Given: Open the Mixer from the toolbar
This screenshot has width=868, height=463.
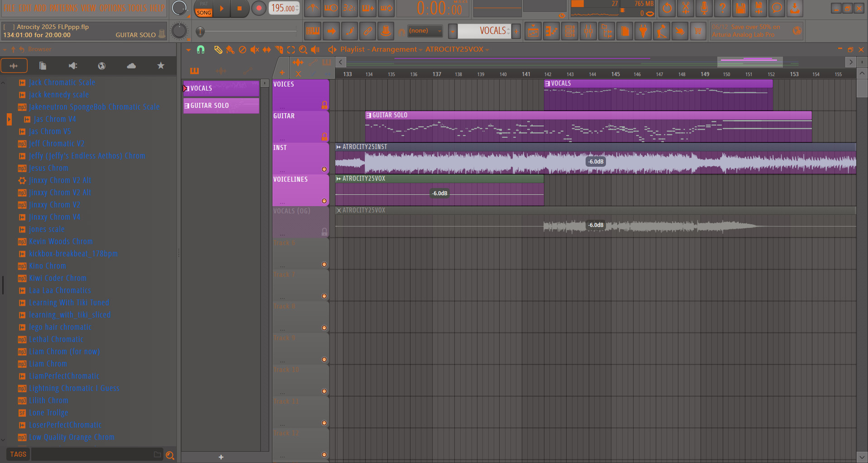Looking at the screenshot, I should [x=588, y=31].
